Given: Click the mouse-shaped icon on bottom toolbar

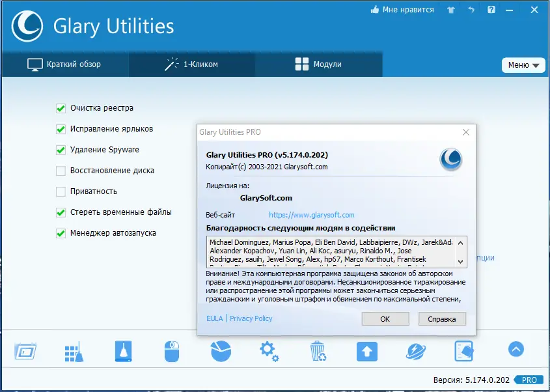Looking at the screenshot, I should (171, 350).
